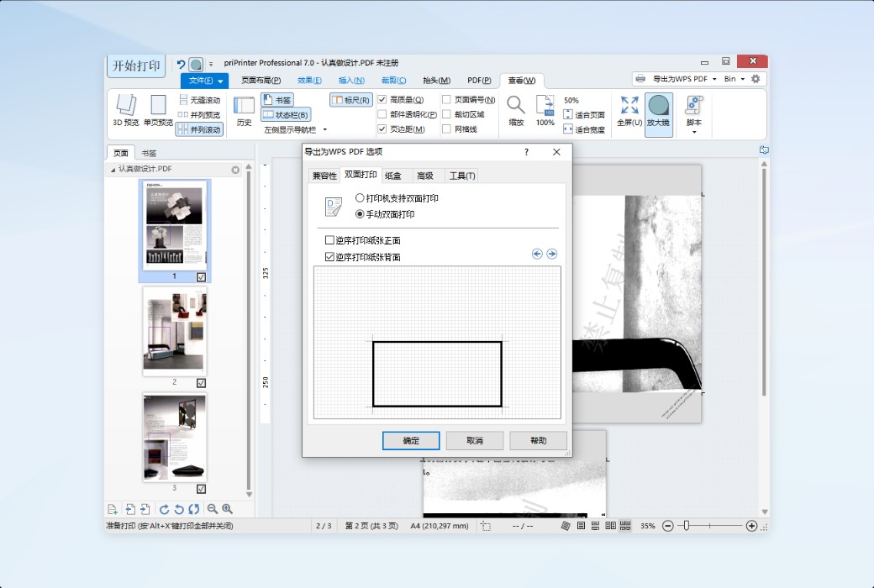Select 无缝滚动 seamless scrolling mode
The image size is (874, 588).
[x=199, y=100]
